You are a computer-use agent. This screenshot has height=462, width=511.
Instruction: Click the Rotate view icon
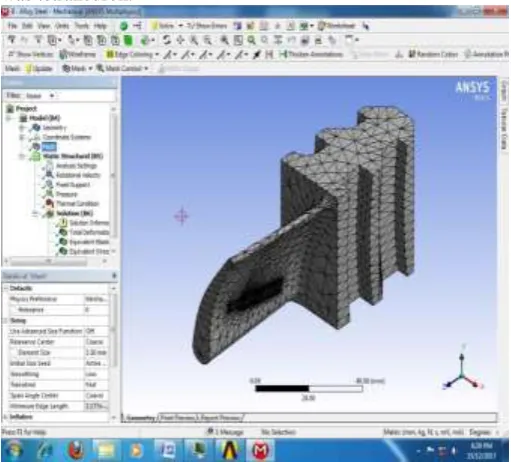coord(167,40)
